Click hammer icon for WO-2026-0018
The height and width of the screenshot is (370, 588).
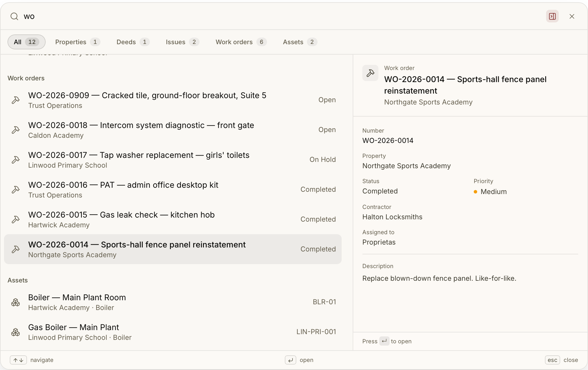(16, 130)
